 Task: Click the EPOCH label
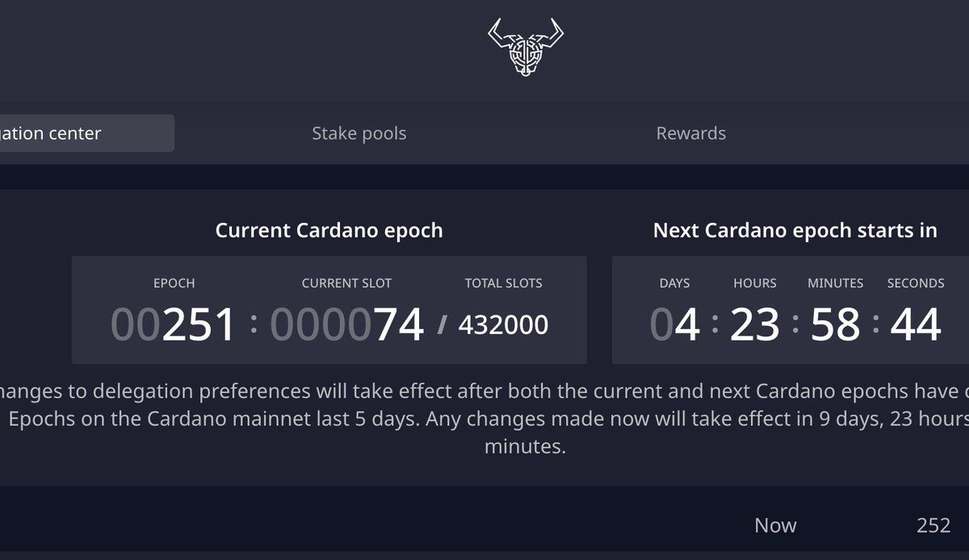tap(174, 283)
